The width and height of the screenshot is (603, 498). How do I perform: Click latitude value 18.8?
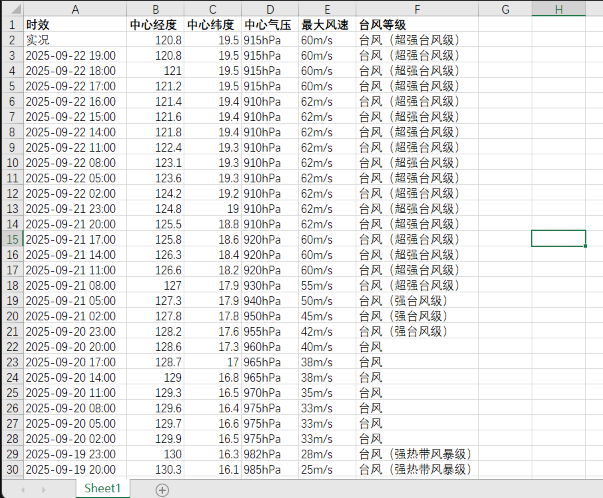(x=213, y=224)
